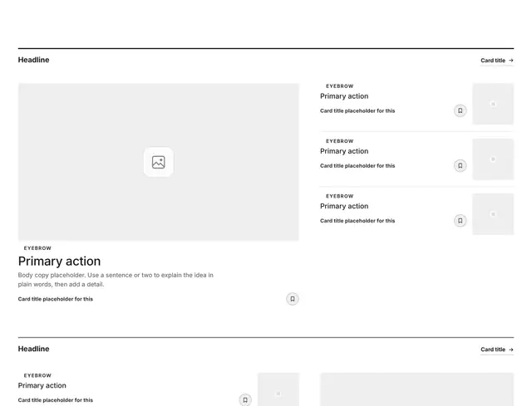This screenshot has height=406, width=532.
Task: Click the thumbnail of the second small top card
Action: pyautogui.click(x=493, y=159)
